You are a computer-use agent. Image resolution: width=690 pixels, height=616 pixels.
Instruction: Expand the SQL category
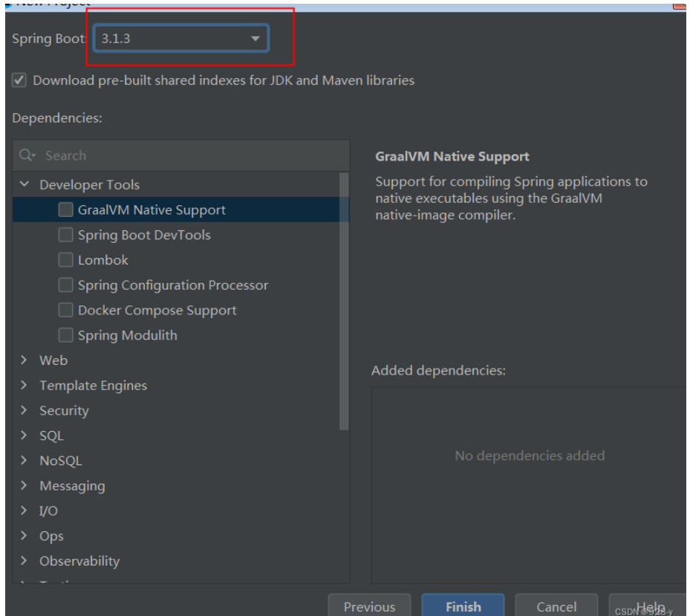click(25, 435)
